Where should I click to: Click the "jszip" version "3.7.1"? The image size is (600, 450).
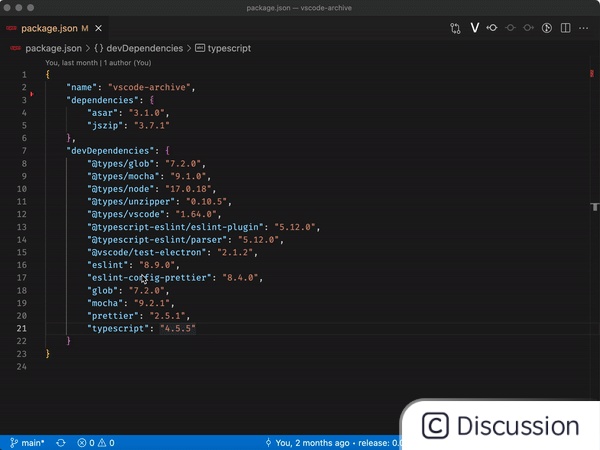tap(152, 125)
